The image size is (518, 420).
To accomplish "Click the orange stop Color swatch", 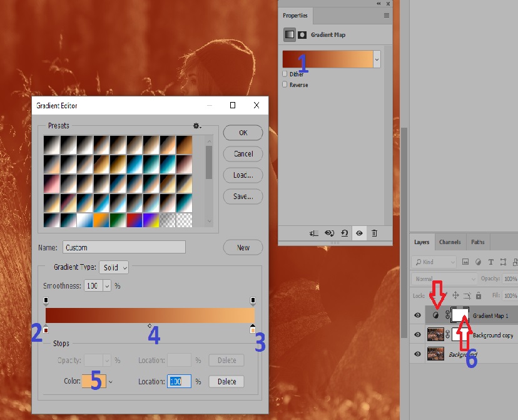I will click(x=94, y=381).
